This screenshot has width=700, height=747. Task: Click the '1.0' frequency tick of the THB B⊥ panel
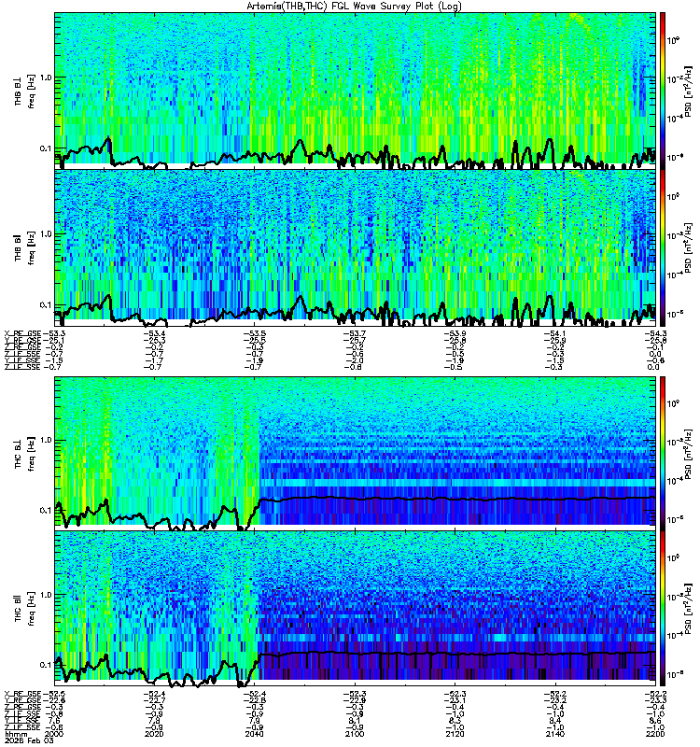(x=45, y=78)
